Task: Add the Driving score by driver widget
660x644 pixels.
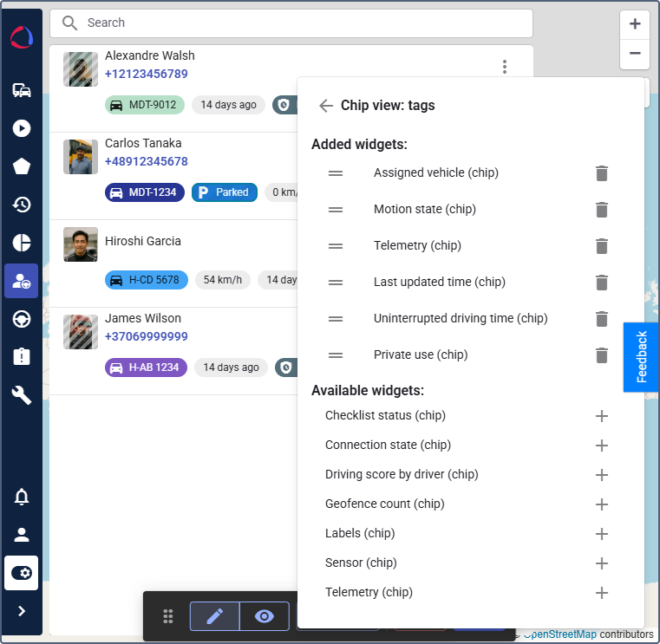Action: 602,474
